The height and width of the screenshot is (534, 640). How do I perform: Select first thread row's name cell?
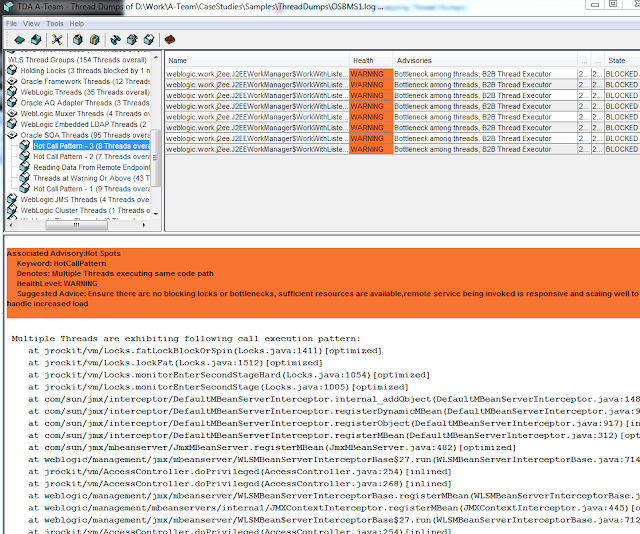click(257, 74)
